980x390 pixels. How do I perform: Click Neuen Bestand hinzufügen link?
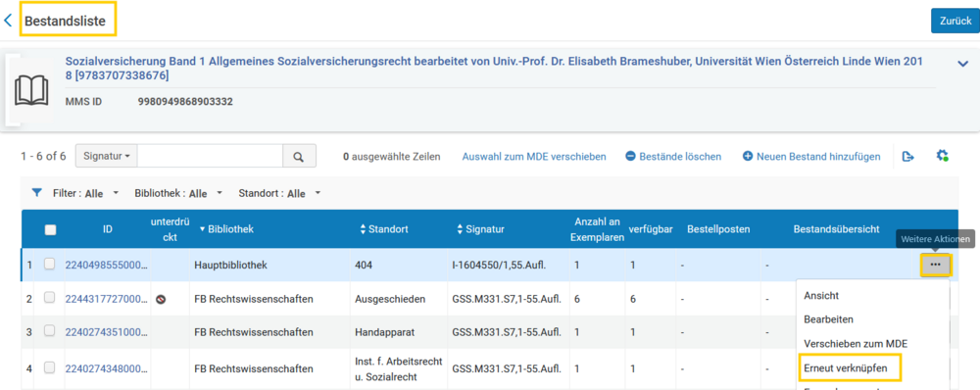pyautogui.click(x=811, y=157)
